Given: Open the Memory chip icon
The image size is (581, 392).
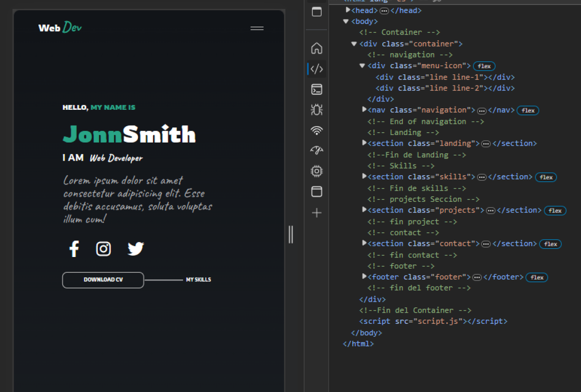Looking at the screenshot, I should click(317, 171).
